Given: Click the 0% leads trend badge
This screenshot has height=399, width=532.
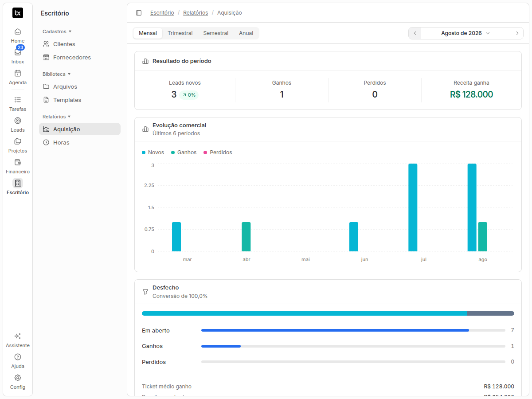Looking at the screenshot, I should [189, 95].
